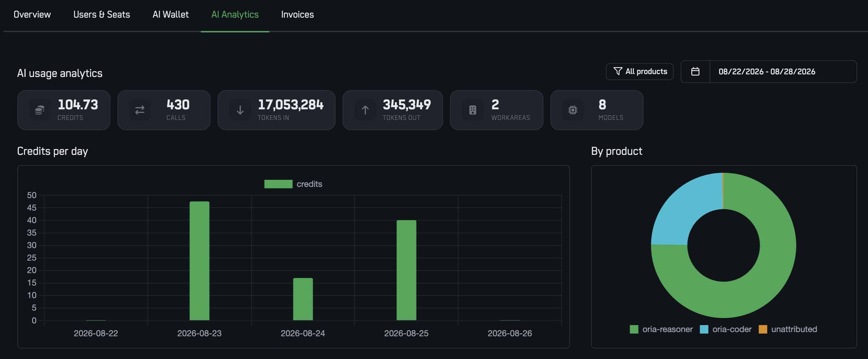The width and height of the screenshot is (868, 359).
Task: Toggle the oria-reasoner legend swatch
Action: (634, 329)
